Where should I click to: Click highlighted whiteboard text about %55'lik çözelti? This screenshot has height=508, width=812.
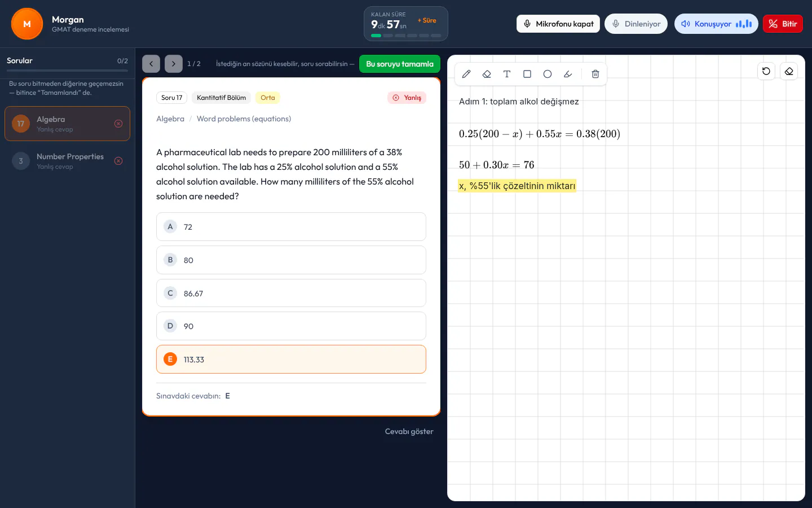pyautogui.click(x=517, y=186)
